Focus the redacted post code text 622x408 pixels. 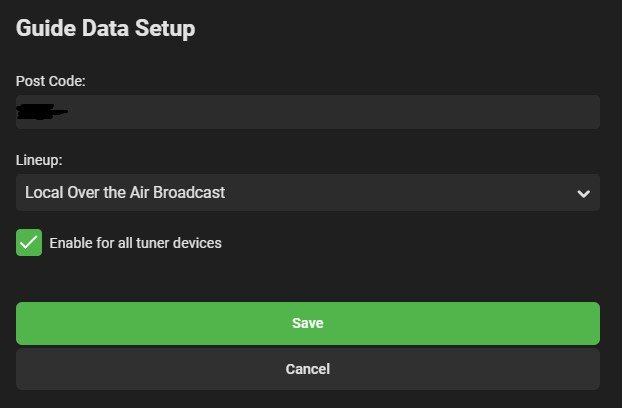[42, 112]
